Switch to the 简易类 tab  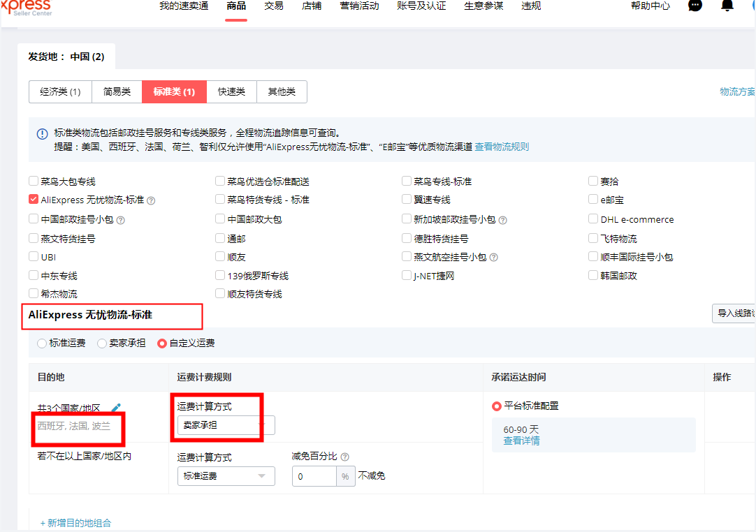click(x=117, y=91)
